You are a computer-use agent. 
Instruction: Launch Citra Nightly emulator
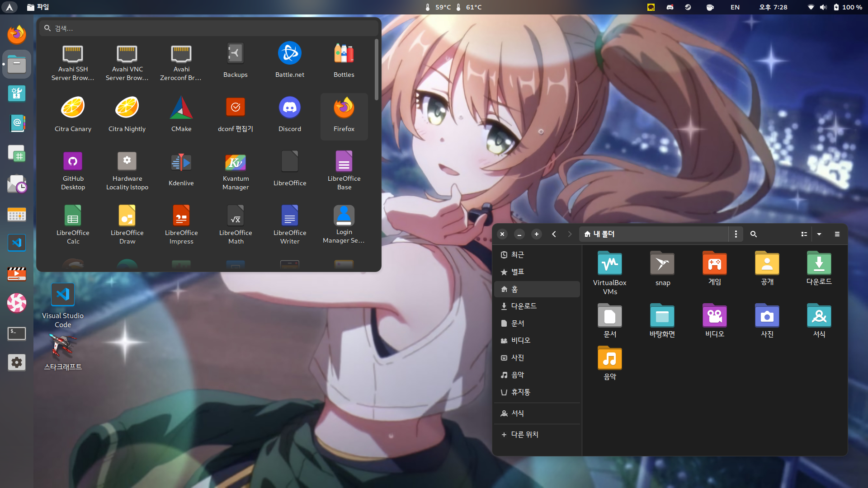coord(127,116)
